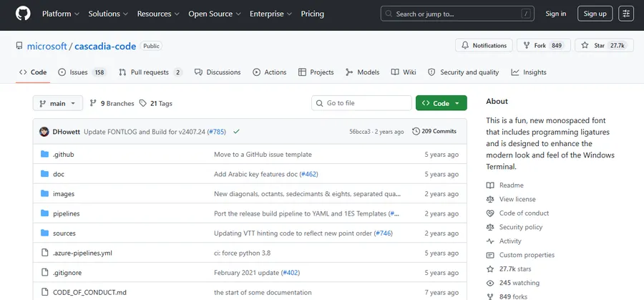
Task: Click the Notifications button
Action: tap(484, 46)
